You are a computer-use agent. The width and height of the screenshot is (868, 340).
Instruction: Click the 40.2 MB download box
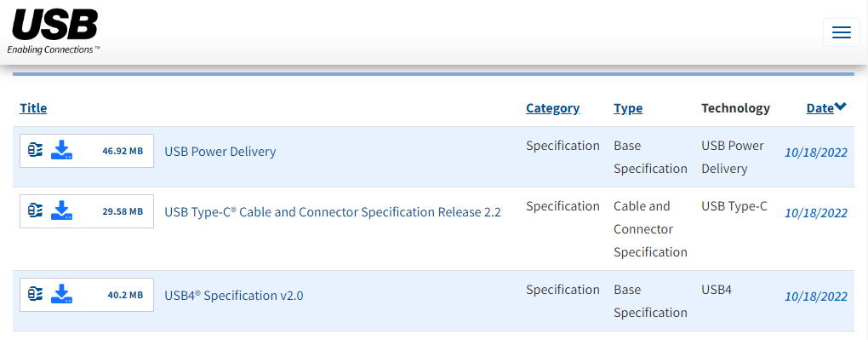pos(87,295)
